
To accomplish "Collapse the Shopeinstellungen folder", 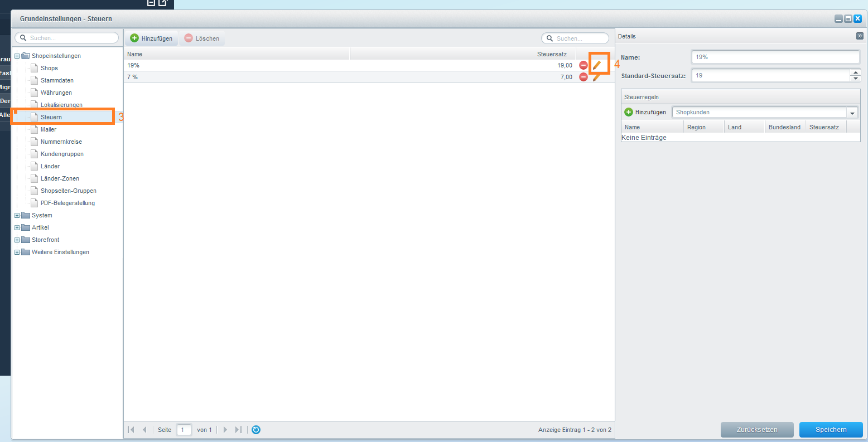I will coord(17,56).
